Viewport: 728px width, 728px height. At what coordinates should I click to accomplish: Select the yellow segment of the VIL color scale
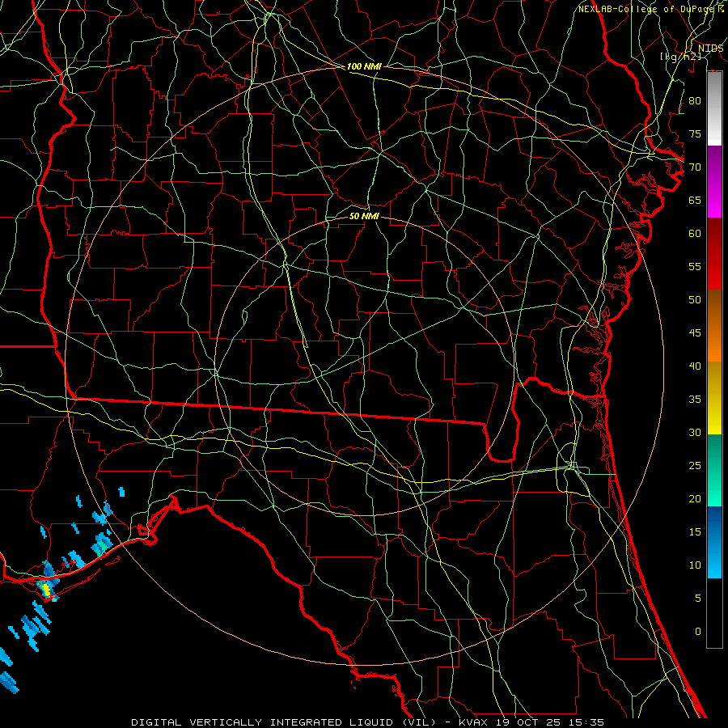(x=714, y=398)
